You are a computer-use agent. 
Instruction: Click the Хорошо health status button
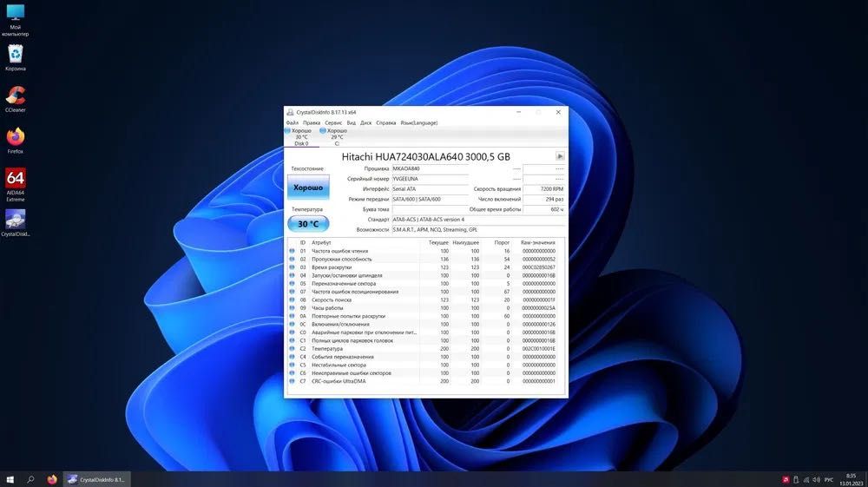[x=308, y=188]
